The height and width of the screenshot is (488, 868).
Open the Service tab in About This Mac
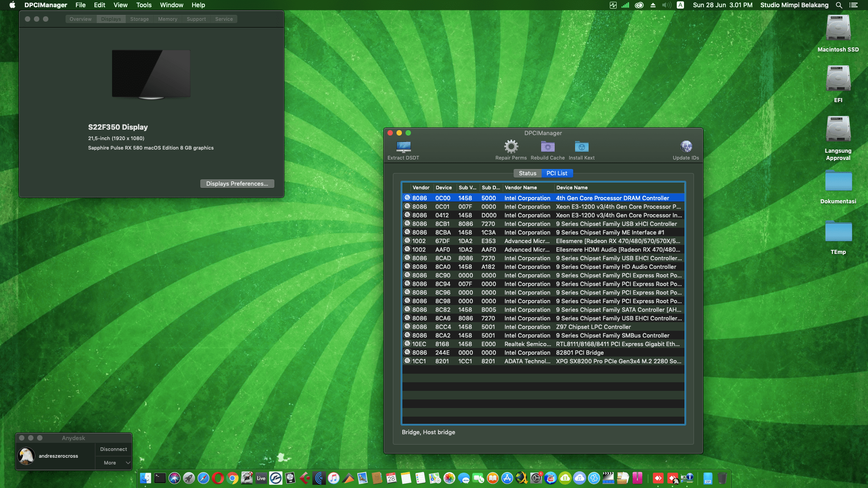(x=224, y=19)
